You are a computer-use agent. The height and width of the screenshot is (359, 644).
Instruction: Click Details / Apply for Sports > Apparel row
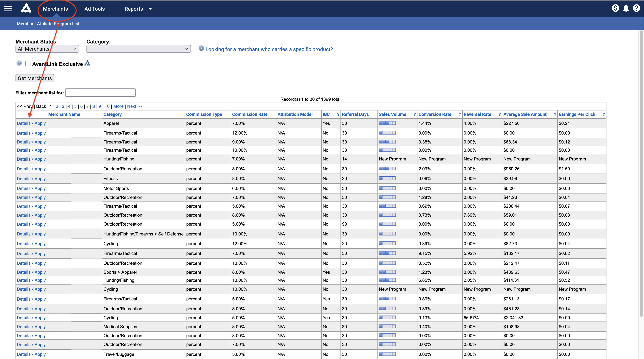tap(31, 272)
